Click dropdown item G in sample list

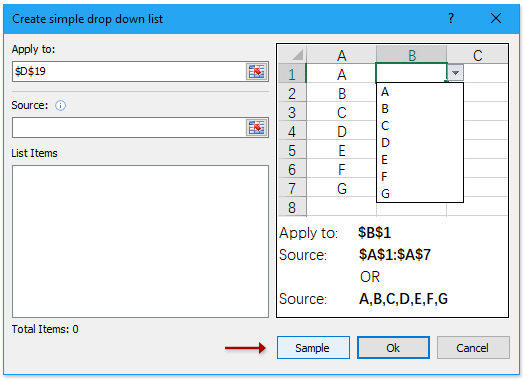[385, 194]
